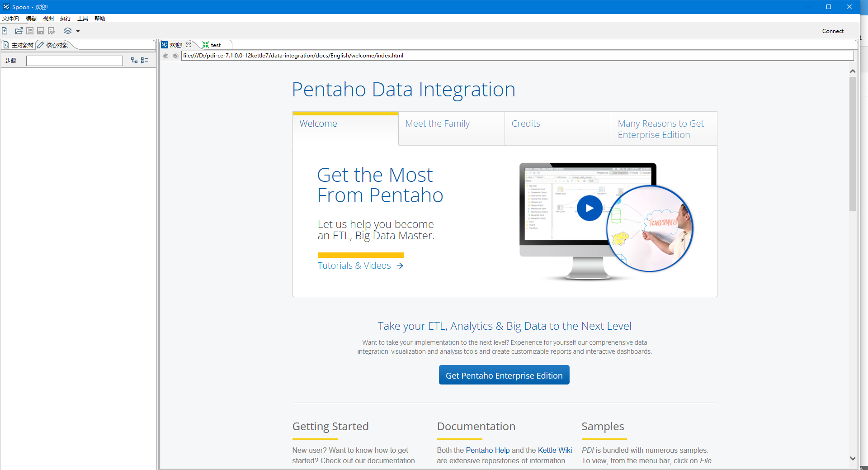
Task: Focus the 步骤 search input field
Action: click(x=75, y=61)
